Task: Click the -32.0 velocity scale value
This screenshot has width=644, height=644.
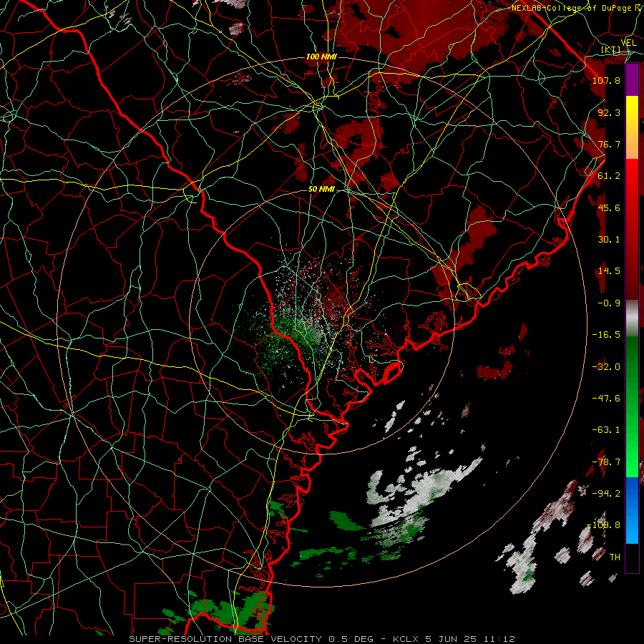Action: point(606,367)
